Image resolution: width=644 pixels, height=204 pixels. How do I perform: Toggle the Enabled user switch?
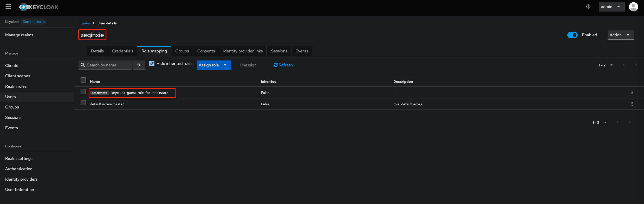pos(572,35)
